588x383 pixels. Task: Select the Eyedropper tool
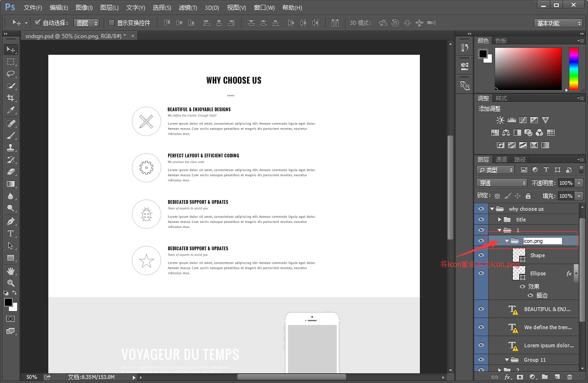(10, 110)
